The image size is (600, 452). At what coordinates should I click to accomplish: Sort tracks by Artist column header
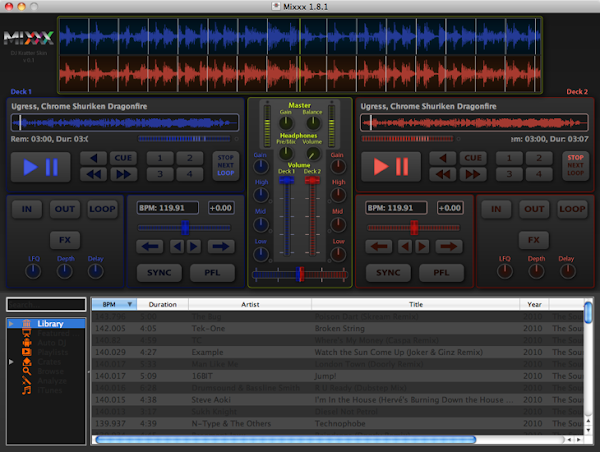(x=249, y=304)
